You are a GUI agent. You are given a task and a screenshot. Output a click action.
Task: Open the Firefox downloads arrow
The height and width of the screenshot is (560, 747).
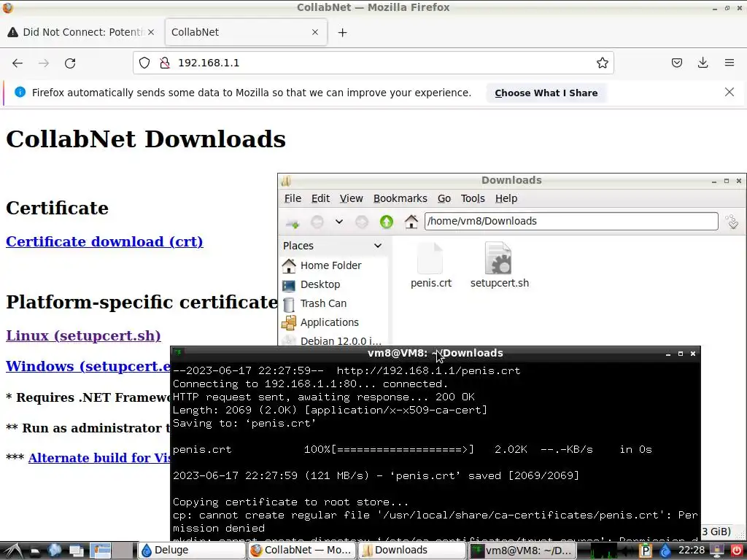(703, 63)
